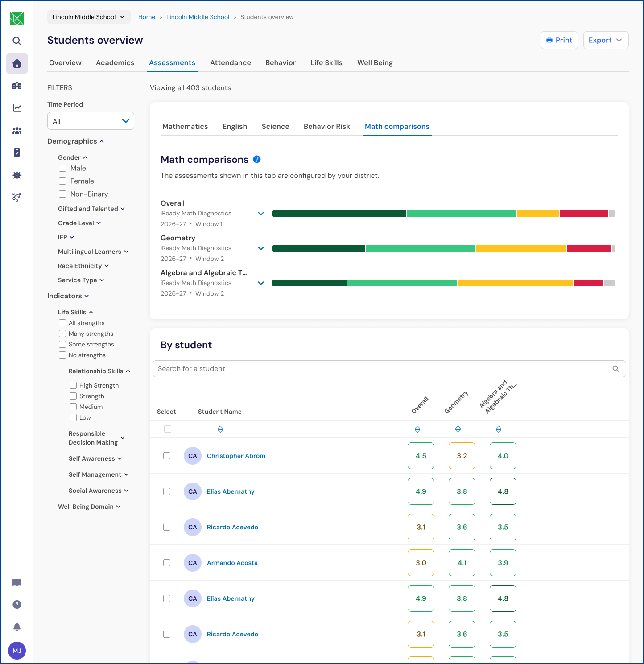This screenshot has height=664, width=644.
Task: Sort by Algebra and Algebraic column arrows
Action: (499, 429)
